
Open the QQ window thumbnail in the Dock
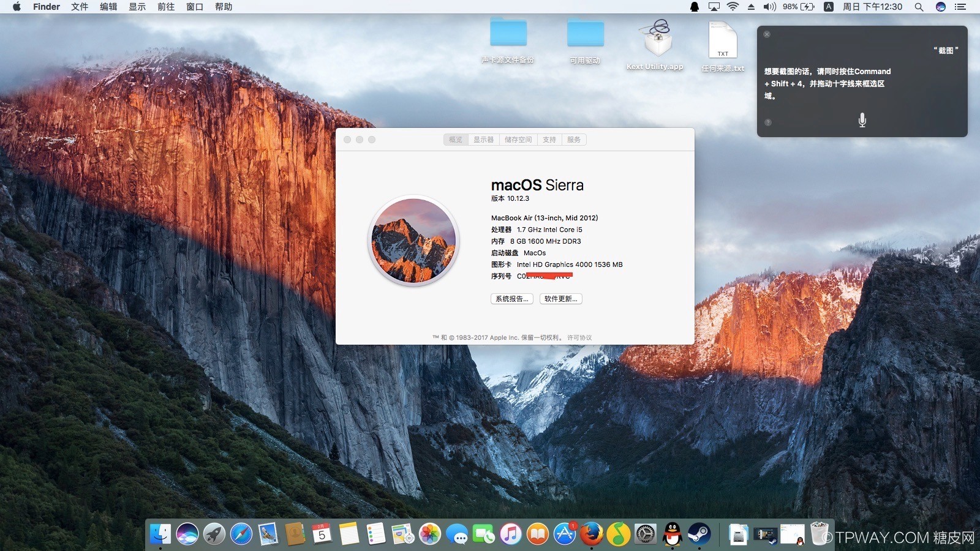[793, 534]
